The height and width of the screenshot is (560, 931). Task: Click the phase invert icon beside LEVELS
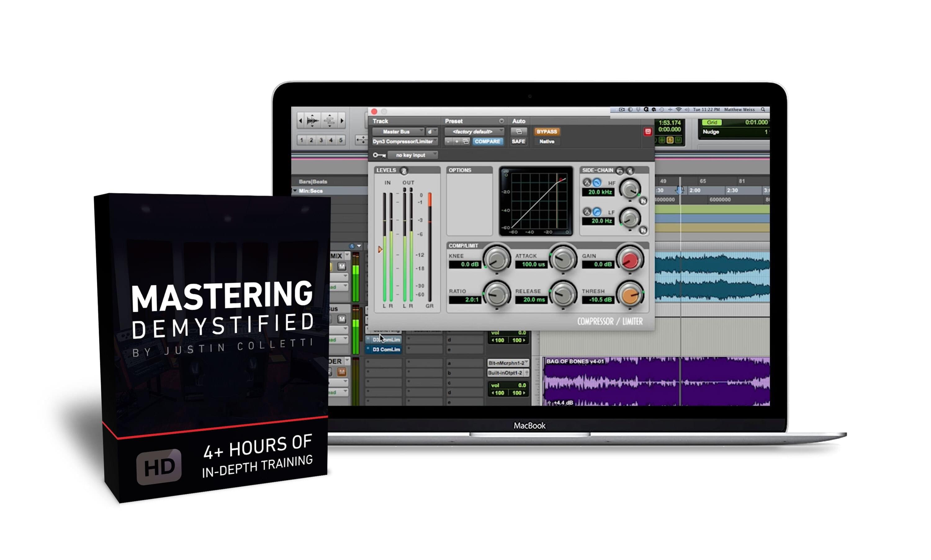(404, 171)
